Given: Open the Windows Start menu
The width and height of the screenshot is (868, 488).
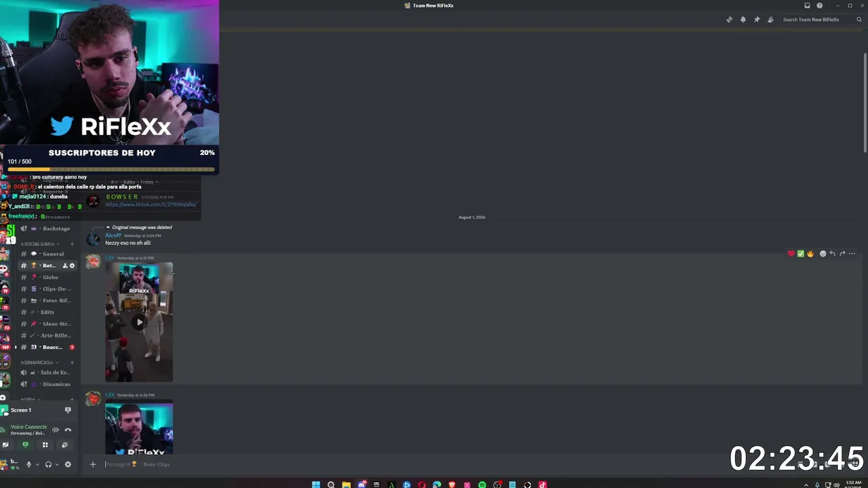Looking at the screenshot, I should tap(315, 485).
